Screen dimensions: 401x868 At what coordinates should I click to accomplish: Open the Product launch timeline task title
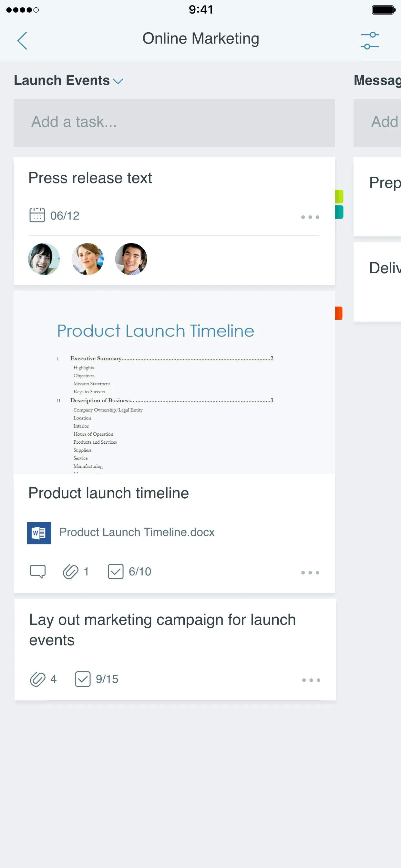[108, 493]
